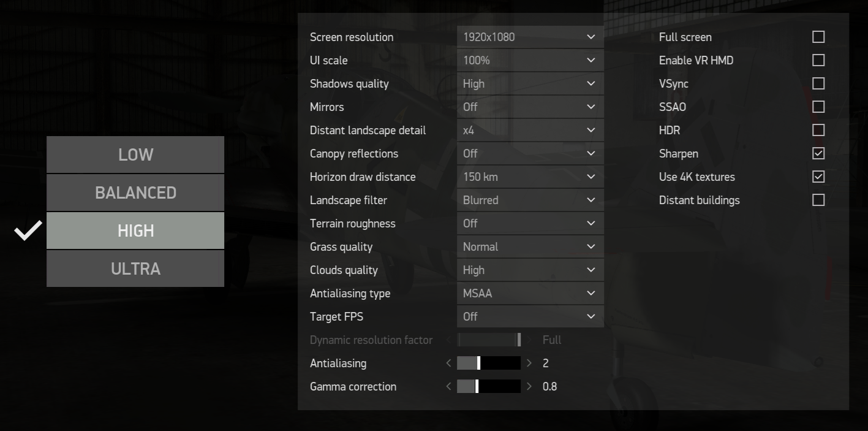Increase Gamma correction with the right arrow
This screenshot has height=431, width=868.
529,386
